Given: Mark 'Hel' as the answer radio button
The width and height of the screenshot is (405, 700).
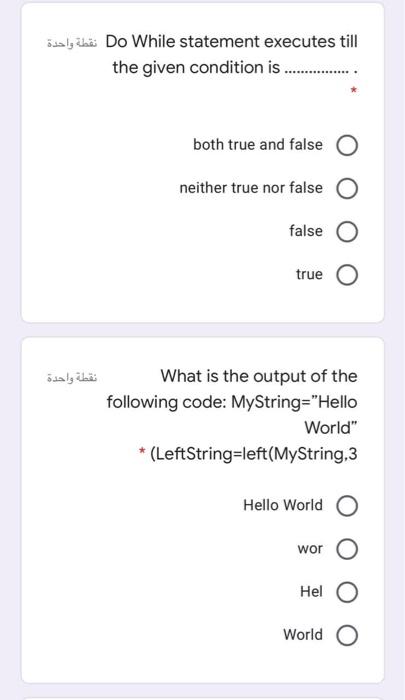Looking at the screenshot, I should point(347,592).
